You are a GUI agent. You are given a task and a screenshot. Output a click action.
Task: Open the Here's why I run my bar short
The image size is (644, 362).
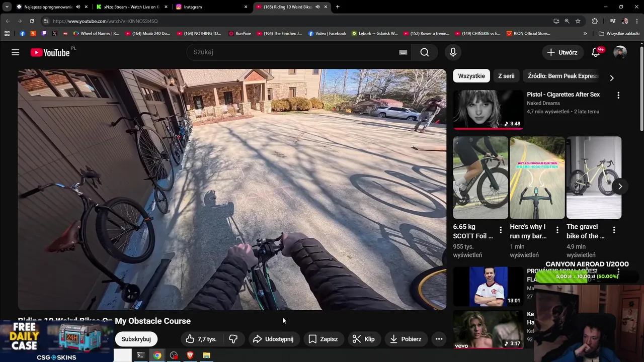click(x=537, y=177)
